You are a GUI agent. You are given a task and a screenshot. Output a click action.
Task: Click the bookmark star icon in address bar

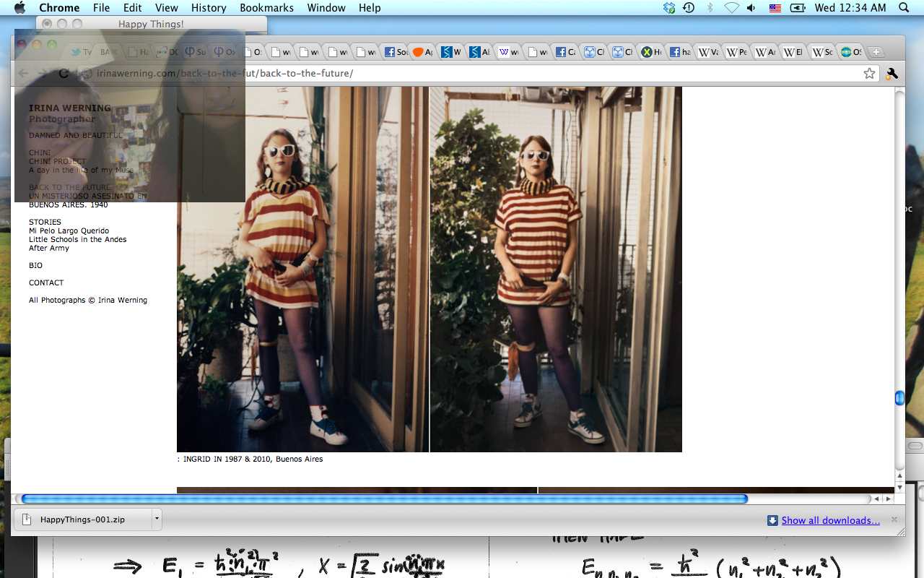[869, 73]
